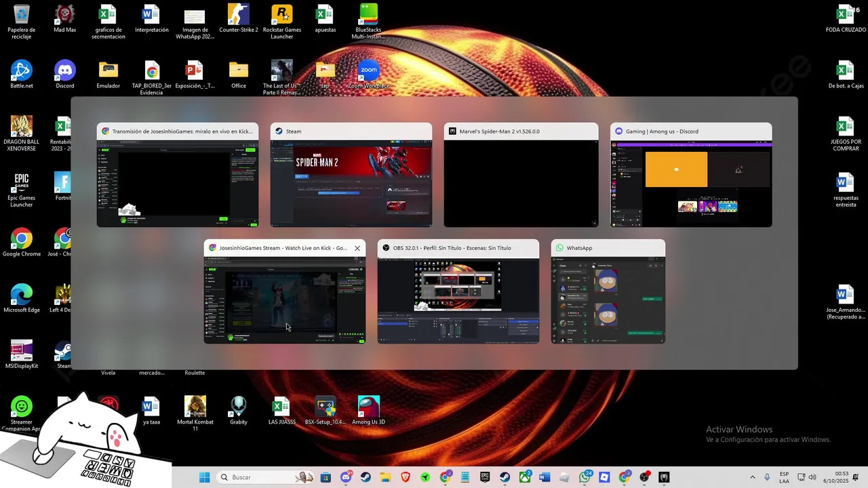This screenshot has width=868, height=488.
Task: Select Imagen de WhatsApp desktop file
Action: (195, 22)
